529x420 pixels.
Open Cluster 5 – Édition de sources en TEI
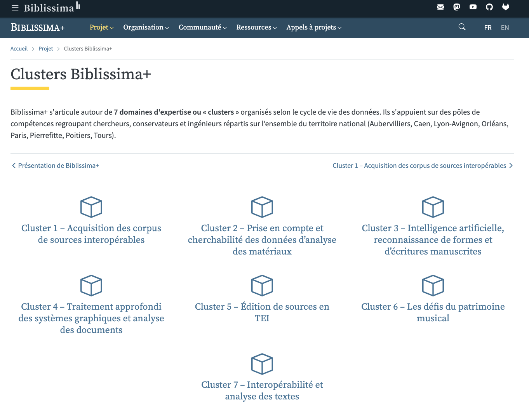click(262, 312)
